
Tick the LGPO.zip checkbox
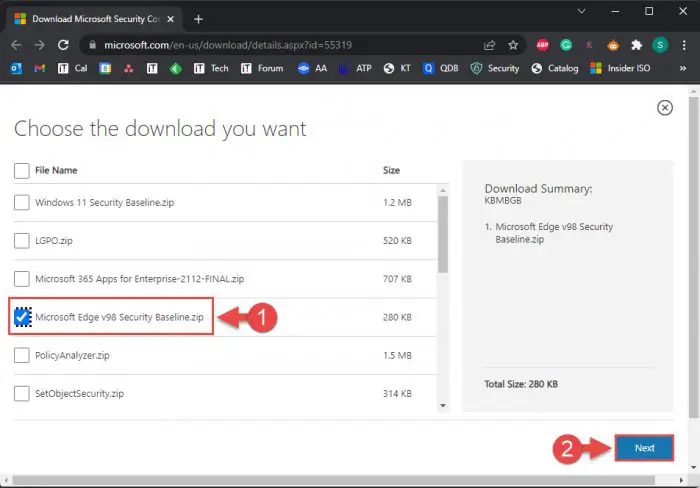[22, 240]
